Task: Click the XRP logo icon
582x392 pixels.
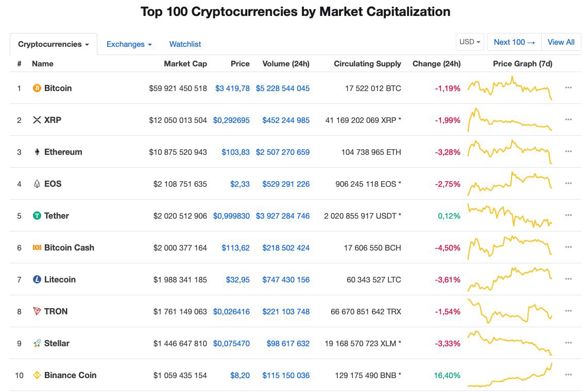Action: (37, 120)
